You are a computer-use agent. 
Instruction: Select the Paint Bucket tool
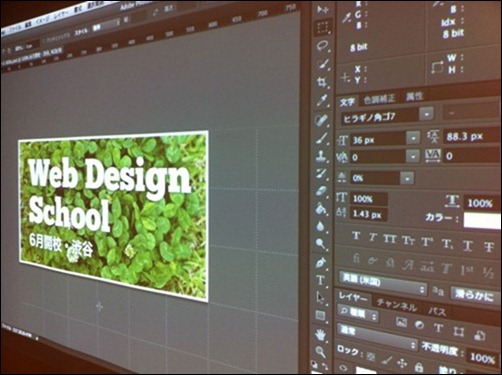321,209
